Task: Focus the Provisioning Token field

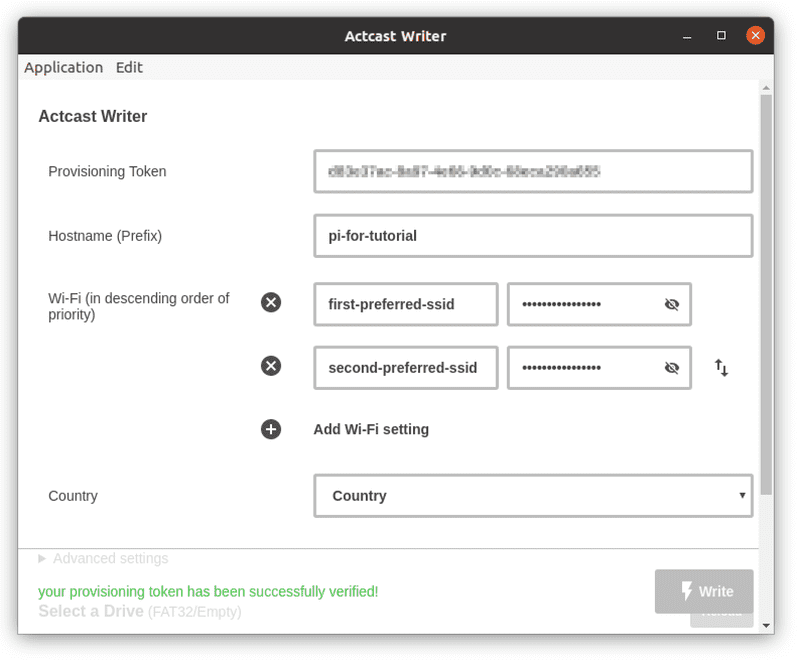Action: [x=533, y=171]
